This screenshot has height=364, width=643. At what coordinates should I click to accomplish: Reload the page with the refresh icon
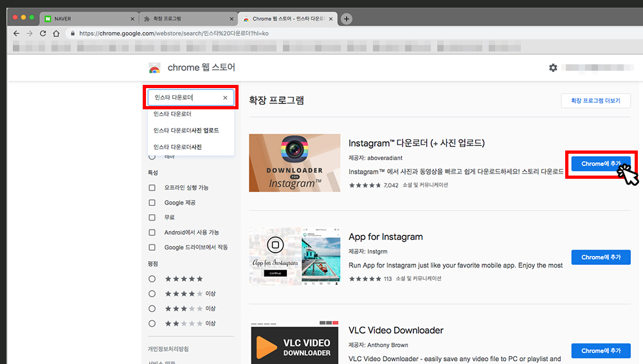click(x=42, y=33)
